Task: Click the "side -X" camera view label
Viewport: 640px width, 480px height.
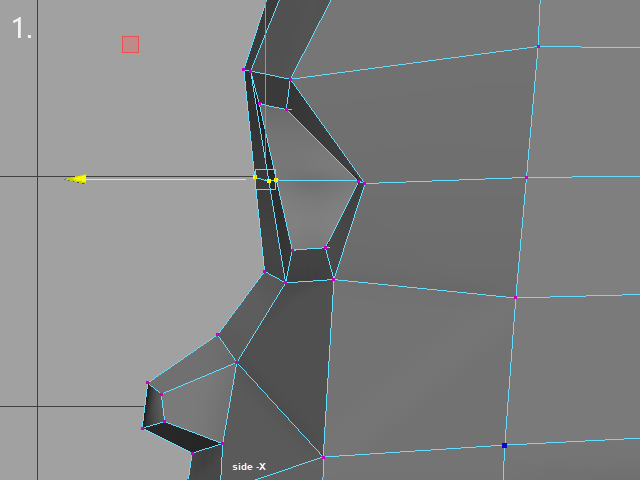Action: pos(249,467)
